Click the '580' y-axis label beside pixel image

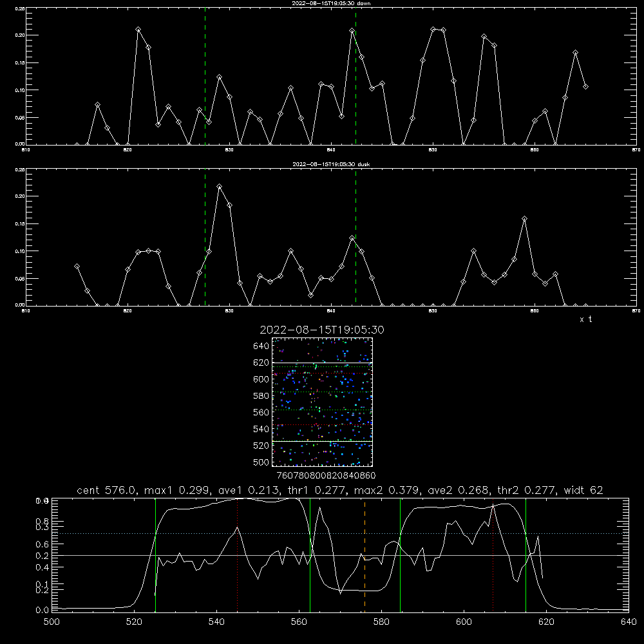tap(261, 396)
